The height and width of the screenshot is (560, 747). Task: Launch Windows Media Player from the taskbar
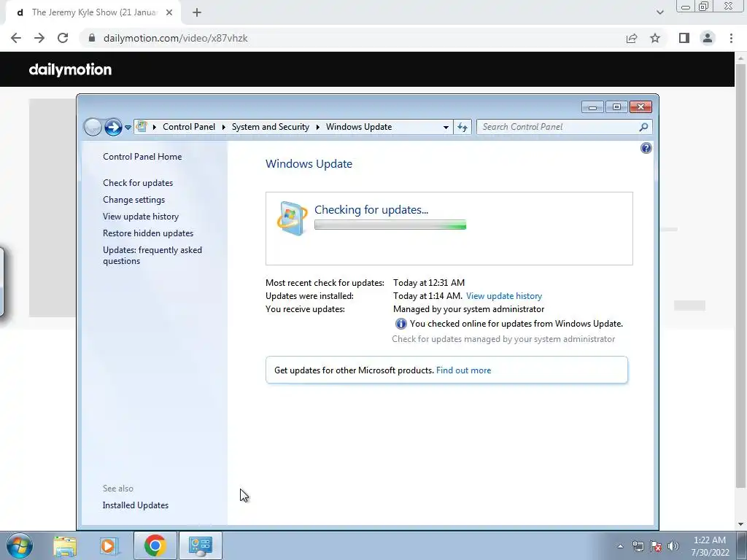tap(109, 545)
